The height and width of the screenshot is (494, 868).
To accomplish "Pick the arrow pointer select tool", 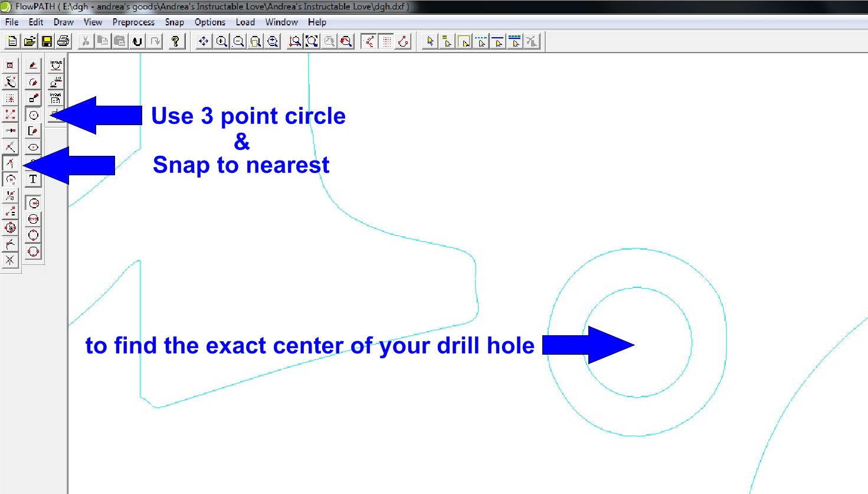I will pyautogui.click(x=430, y=41).
